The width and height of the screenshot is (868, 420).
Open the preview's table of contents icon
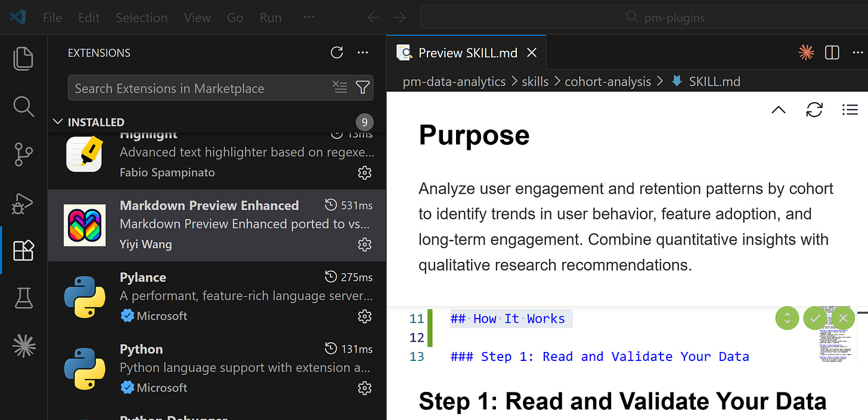click(850, 110)
